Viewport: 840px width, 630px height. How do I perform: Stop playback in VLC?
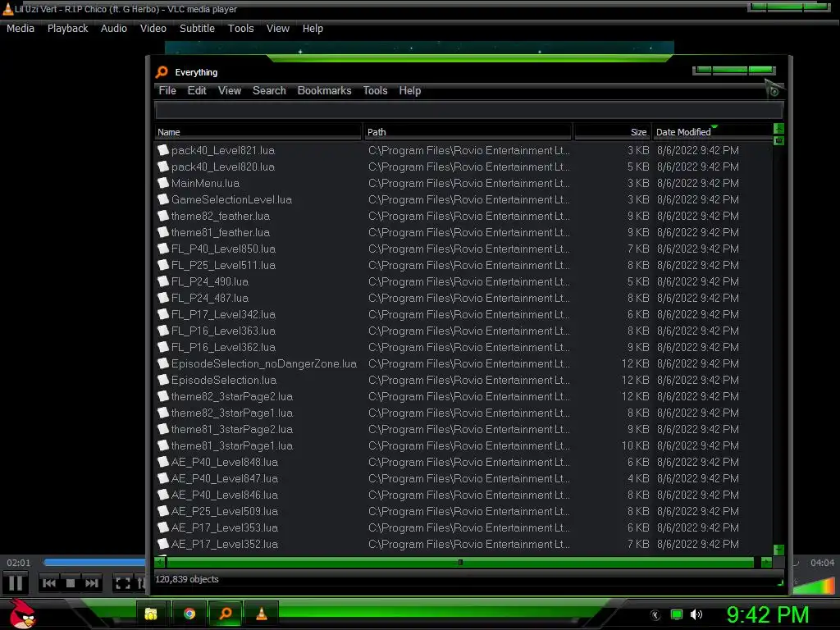coord(71,583)
